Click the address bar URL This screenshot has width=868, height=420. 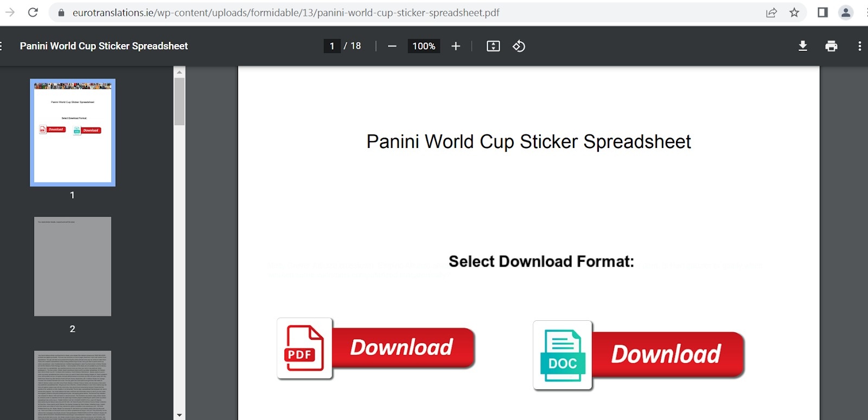click(286, 12)
